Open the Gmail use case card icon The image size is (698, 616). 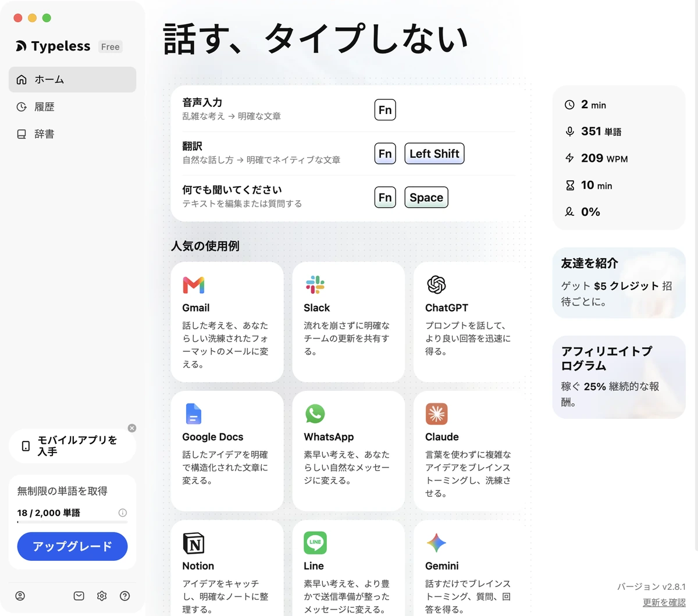(x=194, y=285)
